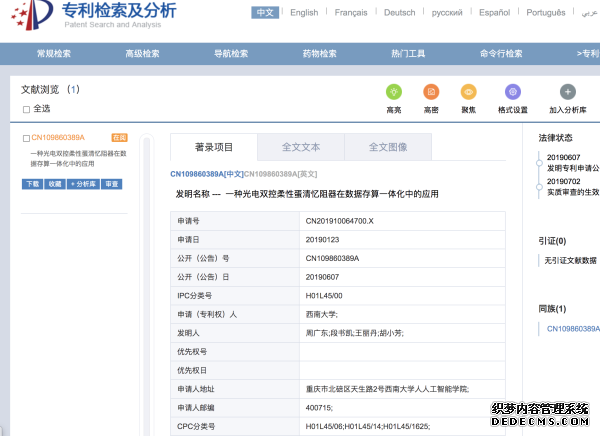The image size is (600, 436).
Task: Open 命令行检索 in navigation bar
Action: [x=501, y=54]
